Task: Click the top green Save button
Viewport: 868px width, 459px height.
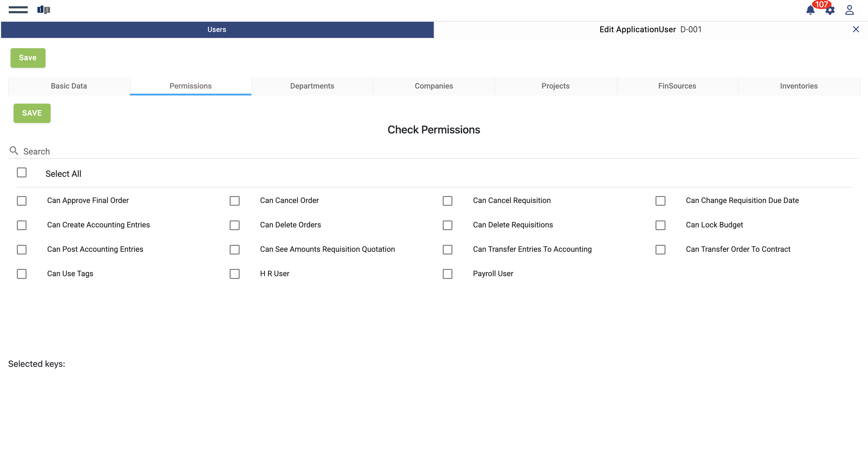Action: point(28,58)
